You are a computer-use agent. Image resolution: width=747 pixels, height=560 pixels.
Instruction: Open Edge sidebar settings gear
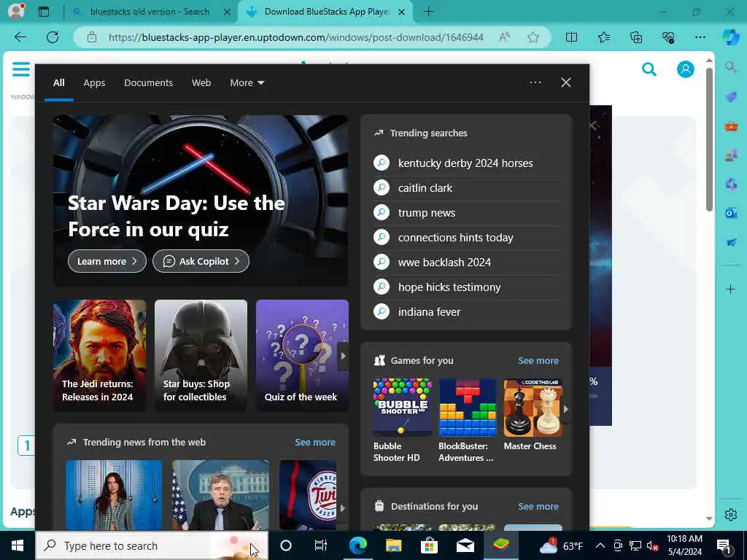(x=731, y=515)
